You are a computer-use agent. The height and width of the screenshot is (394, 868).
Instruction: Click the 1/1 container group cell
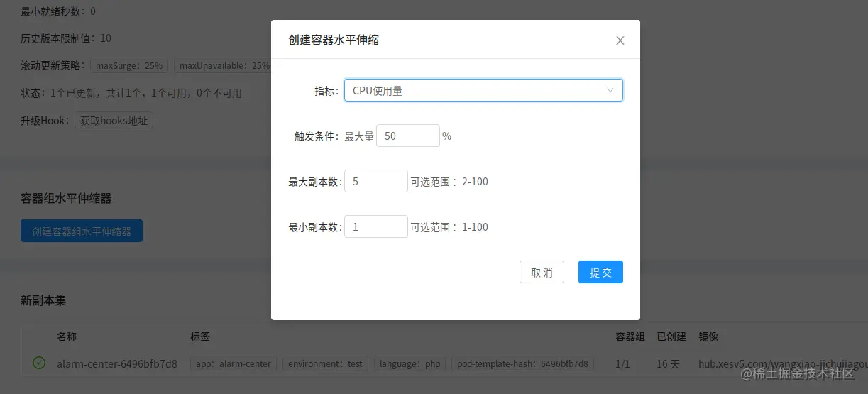click(x=622, y=363)
